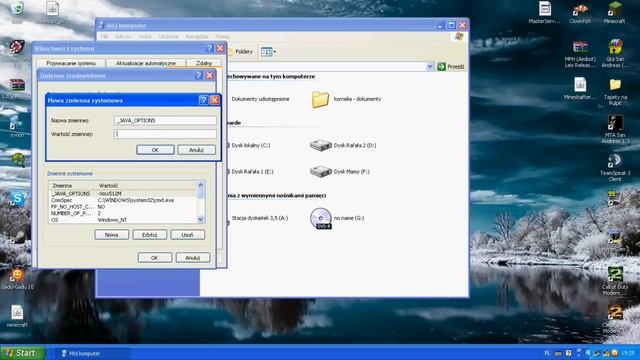Select NUMBER_OF_P row in variables list
Screen dimensions: 640x360
(x=123, y=213)
